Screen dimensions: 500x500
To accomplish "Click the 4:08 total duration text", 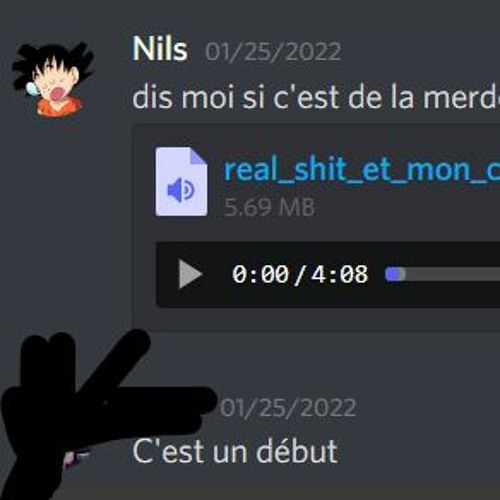I will coord(339,275).
